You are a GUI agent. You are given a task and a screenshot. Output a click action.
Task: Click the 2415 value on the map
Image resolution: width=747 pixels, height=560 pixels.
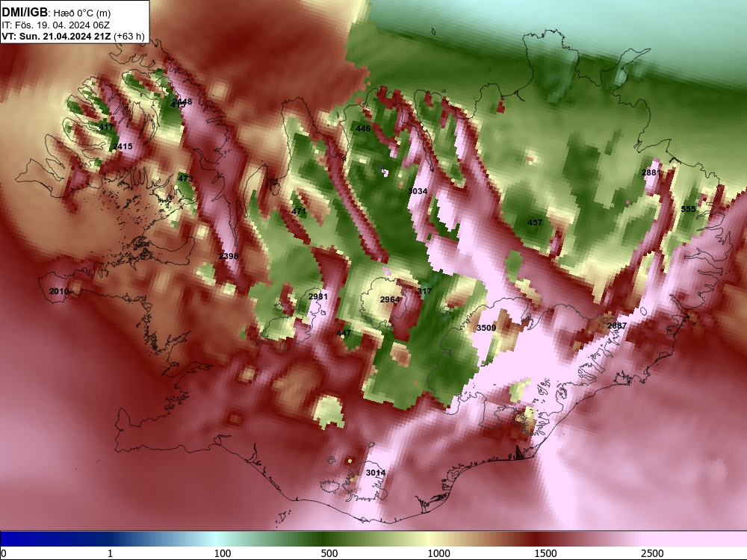pyautogui.click(x=123, y=146)
